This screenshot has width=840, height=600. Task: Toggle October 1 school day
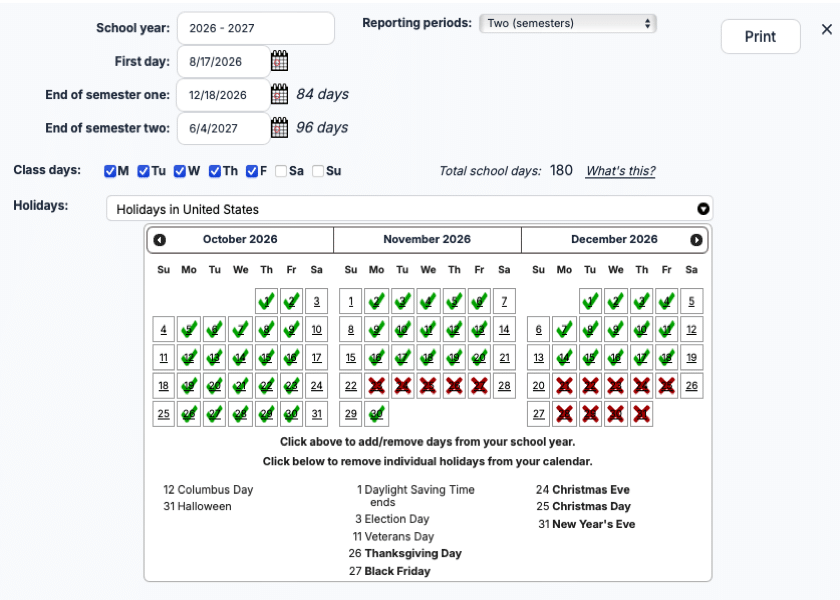click(x=266, y=301)
